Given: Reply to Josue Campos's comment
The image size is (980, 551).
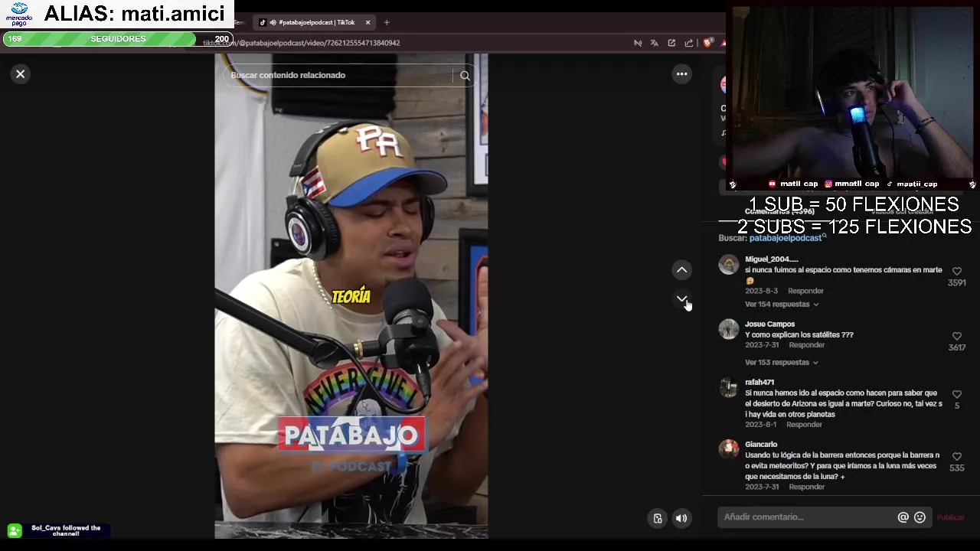Looking at the screenshot, I should pos(806,345).
